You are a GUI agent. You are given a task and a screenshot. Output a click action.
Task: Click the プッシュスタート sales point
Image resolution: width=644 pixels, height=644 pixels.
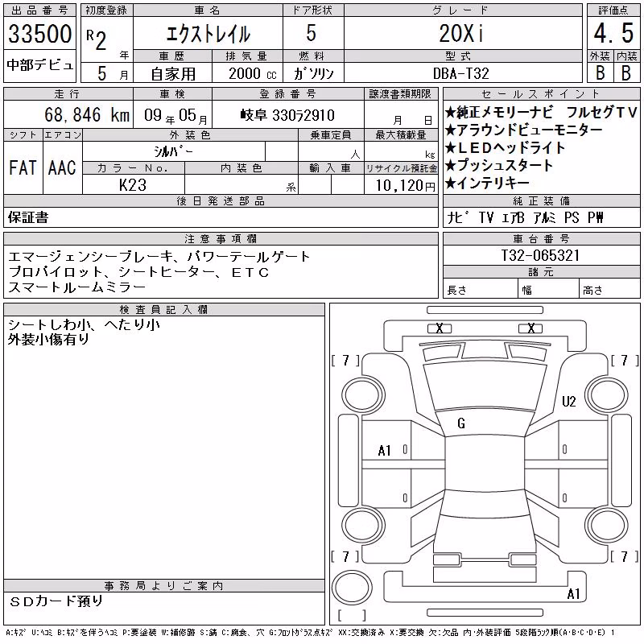tap(498, 165)
